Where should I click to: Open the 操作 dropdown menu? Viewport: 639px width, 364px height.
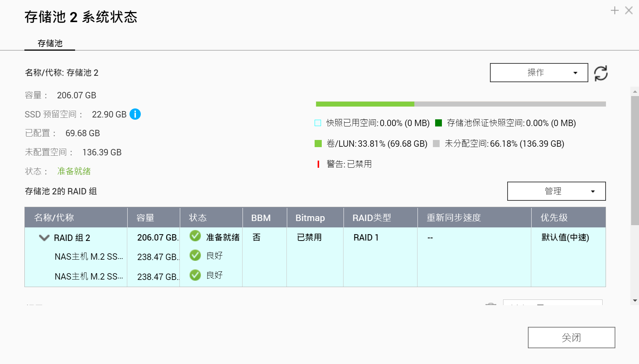pos(539,72)
